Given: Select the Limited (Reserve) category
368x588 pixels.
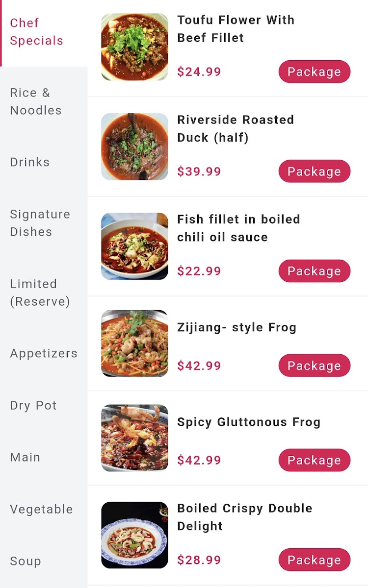Looking at the screenshot, I should click(44, 293).
